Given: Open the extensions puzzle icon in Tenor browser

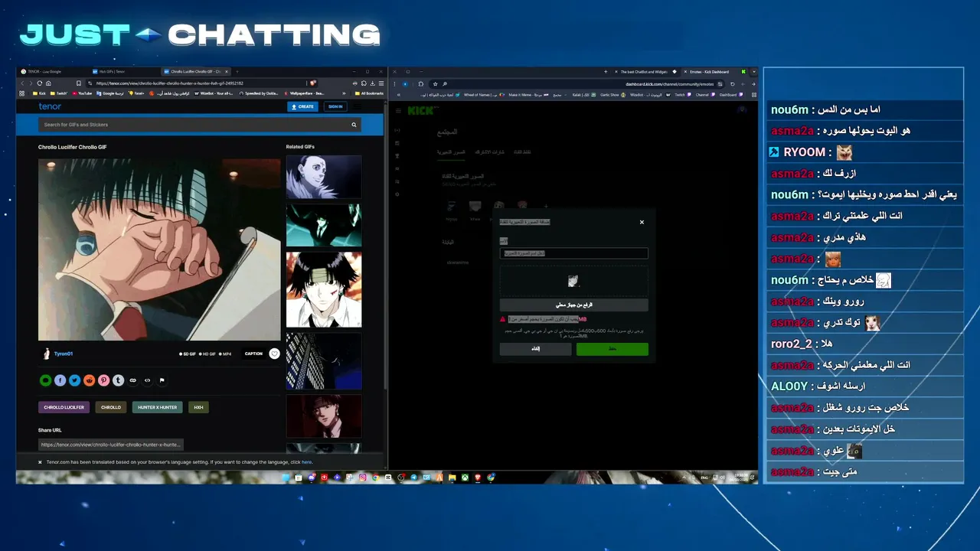Looking at the screenshot, I should [x=364, y=83].
